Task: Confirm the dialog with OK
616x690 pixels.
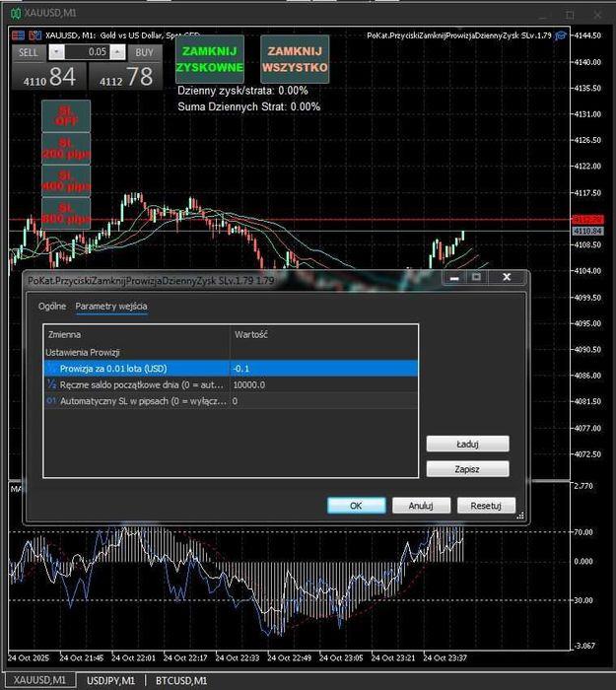Action: point(357,505)
